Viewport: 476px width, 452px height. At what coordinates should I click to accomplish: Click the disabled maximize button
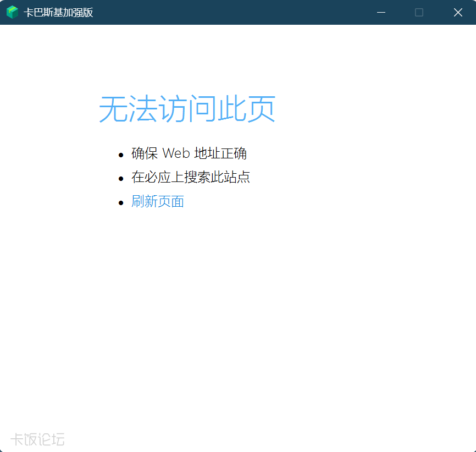pos(419,13)
